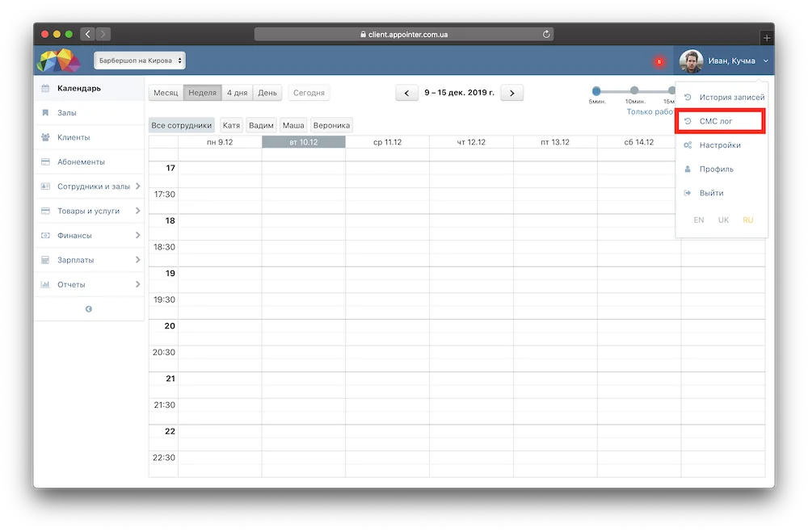Image resolution: width=808 pixels, height=532 pixels.
Task: Open the Календарь sidebar icon
Action: click(45, 88)
